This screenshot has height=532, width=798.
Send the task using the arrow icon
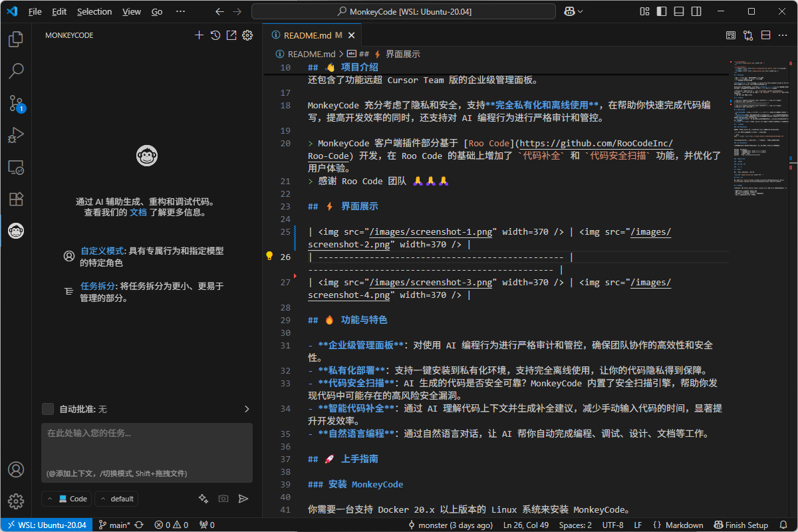click(243, 498)
